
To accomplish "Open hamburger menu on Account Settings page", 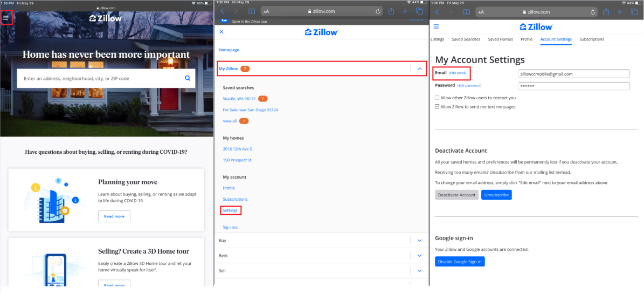I will [436, 26].
